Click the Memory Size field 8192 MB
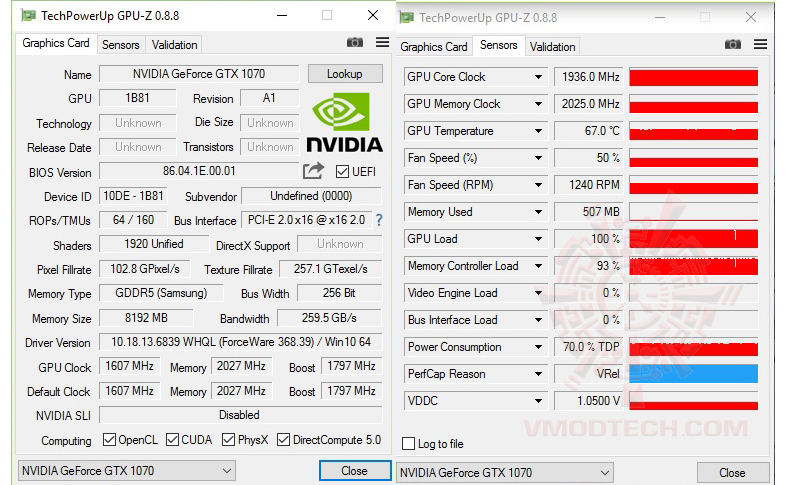 146,318
